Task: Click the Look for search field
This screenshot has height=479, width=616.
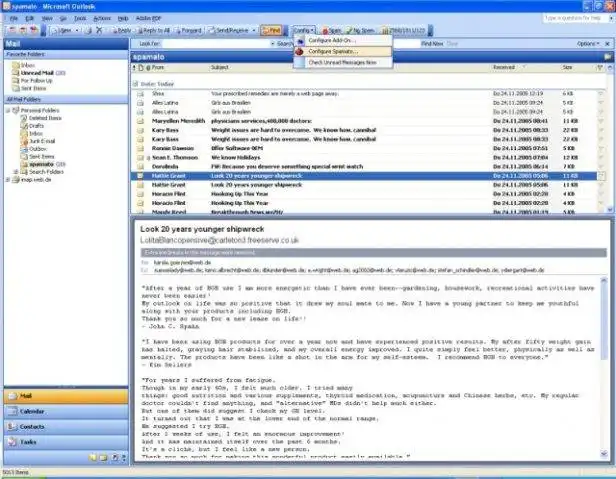Action: tap(216, 44)
